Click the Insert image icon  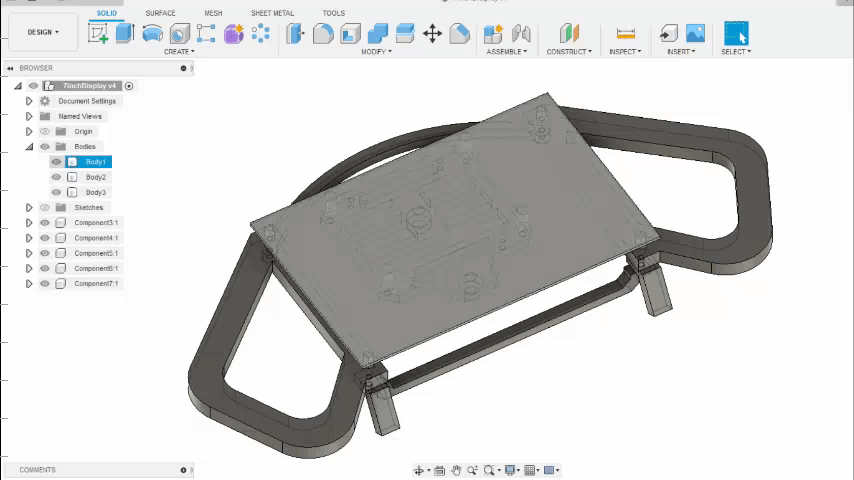[695, 34]
